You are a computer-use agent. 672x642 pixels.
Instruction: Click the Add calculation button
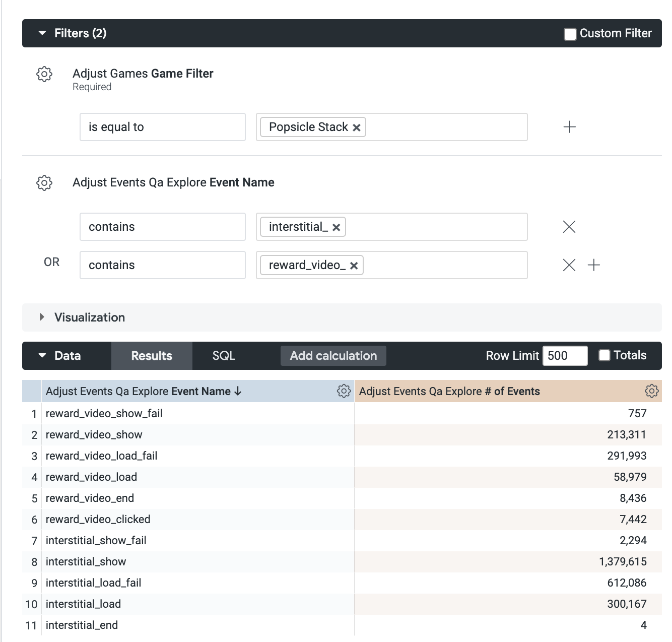333,356
